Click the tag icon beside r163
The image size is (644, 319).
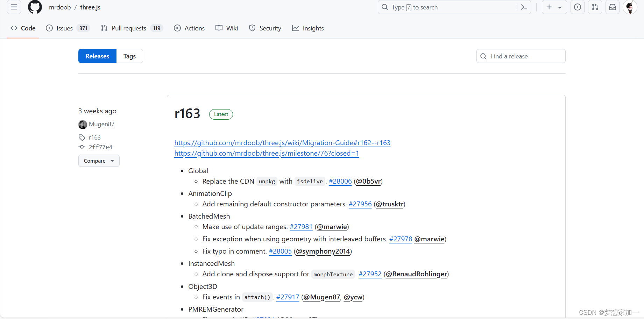82,137
